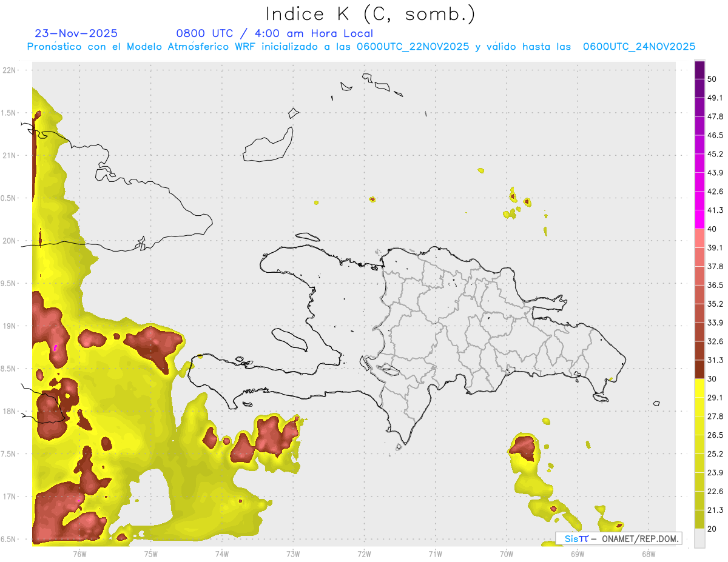Viewport: 728px width, 562px height.
Task: Click the "42.6" colorbar value
Action: coord(715,192)
